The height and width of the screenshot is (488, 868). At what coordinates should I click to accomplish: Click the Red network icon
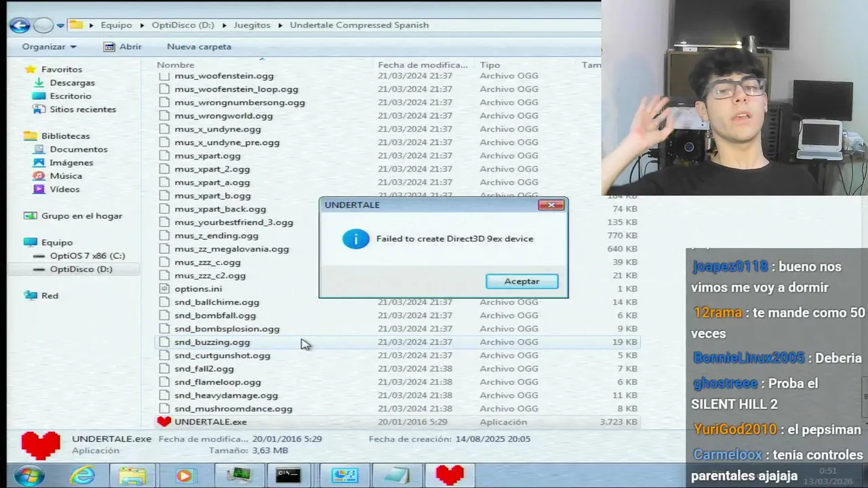tap(30, 296)
